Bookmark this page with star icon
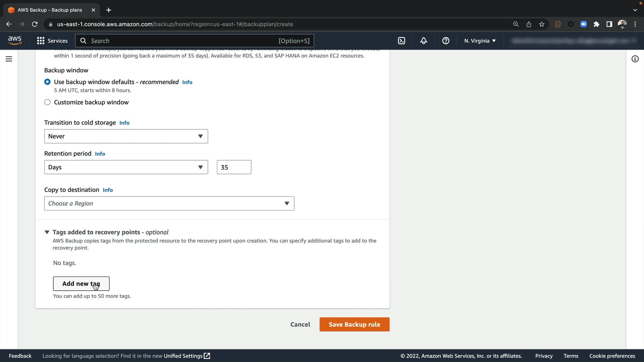644x362 pixels. (x=542, y=24)
